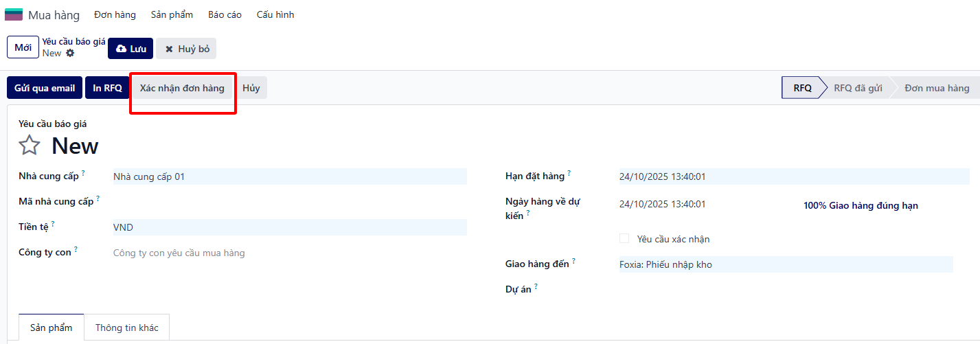Viewport: 980px width, 344px height.
Task: Toggle the favorite star next to New
Action: pyautogui.click(x=30, y=145)
